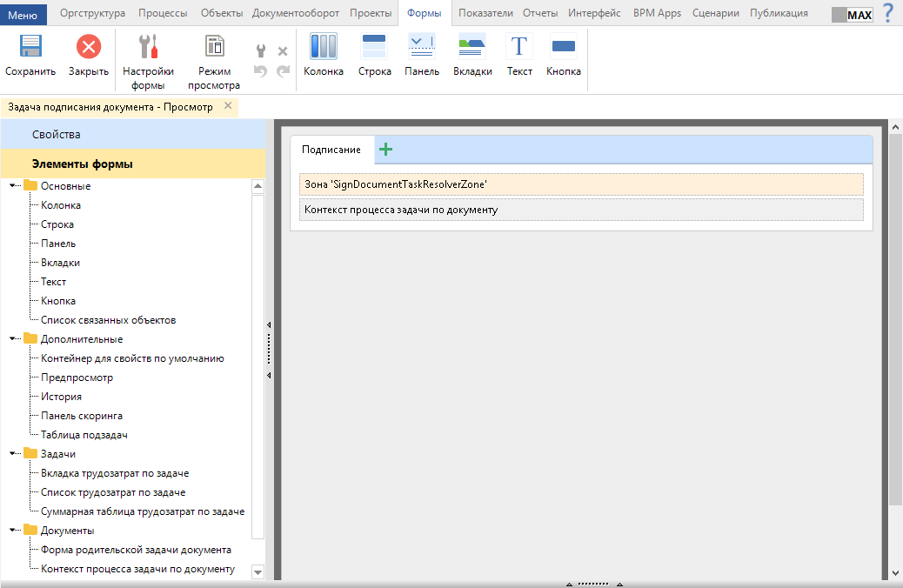
Task: Collapse the Основные folder in the tree
Action: [x=14, y=185]
